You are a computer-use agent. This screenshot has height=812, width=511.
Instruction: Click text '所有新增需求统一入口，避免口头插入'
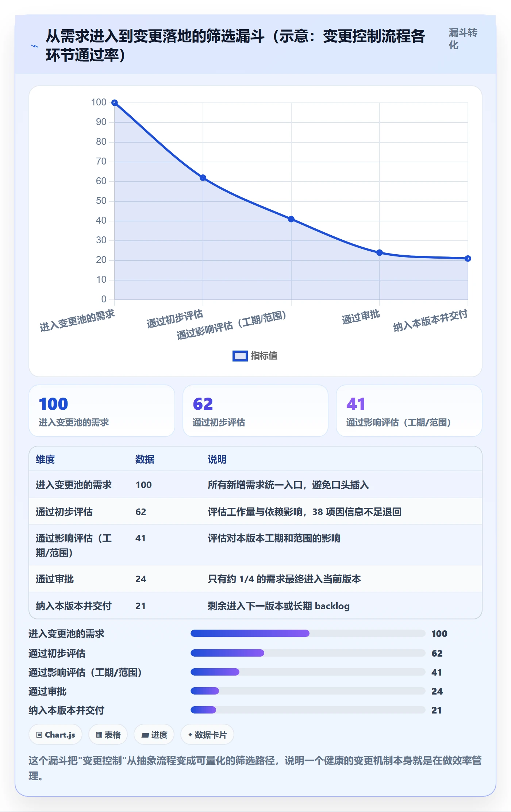tap(288, 485)
